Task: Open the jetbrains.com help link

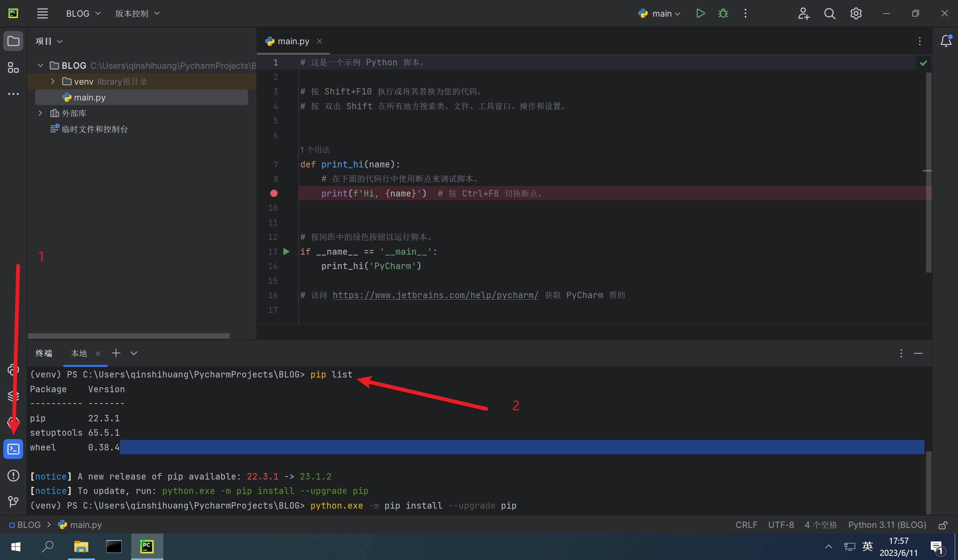Action: [x=436, y=295]
